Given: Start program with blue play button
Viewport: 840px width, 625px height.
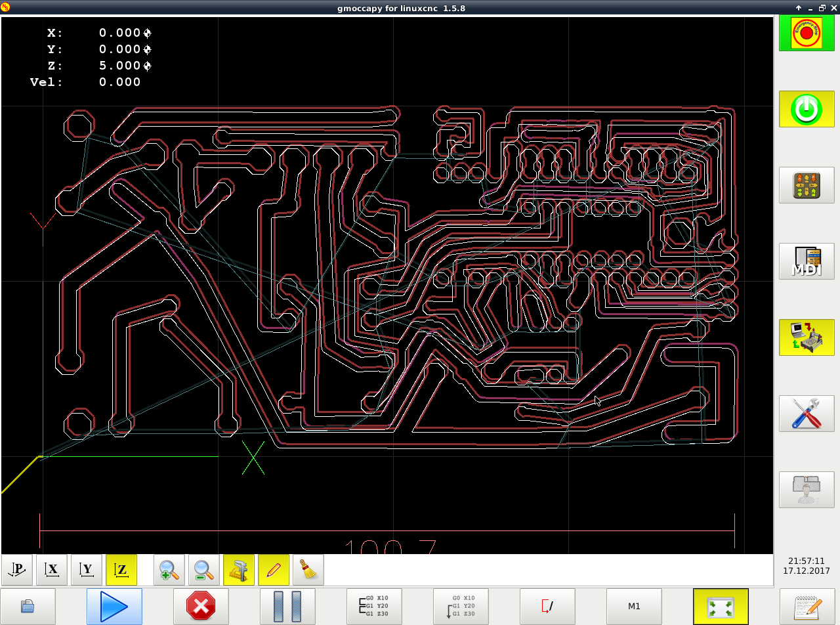Looking at the screenshot, I should [114, 607].
